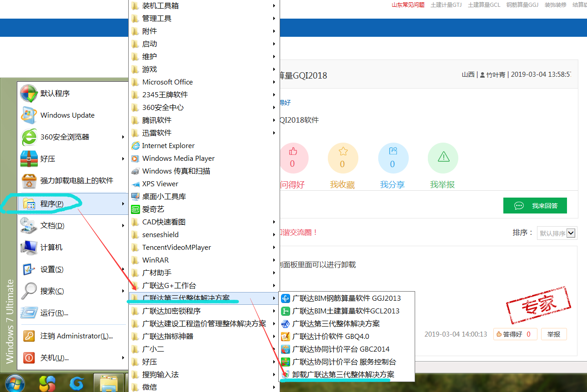
Task: Open the 钢筋算量GGJ link
Action: pyautogui.click(x=522, y=5)
